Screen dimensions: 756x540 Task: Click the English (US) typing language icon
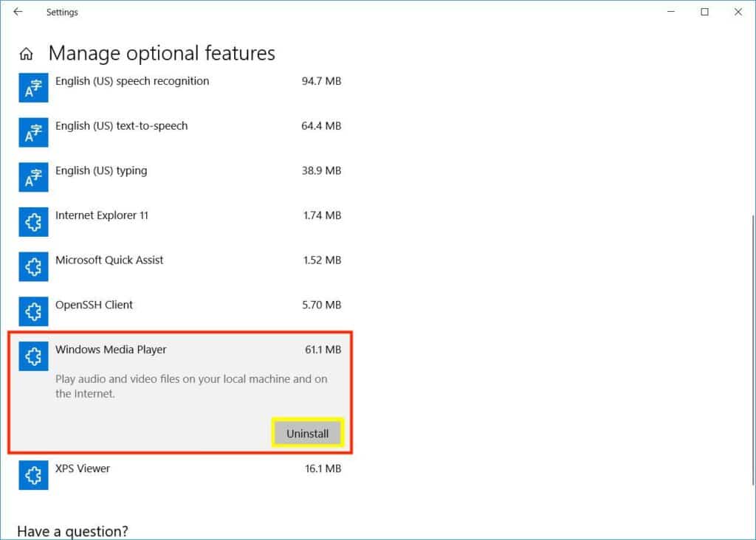tap(33, 177)
